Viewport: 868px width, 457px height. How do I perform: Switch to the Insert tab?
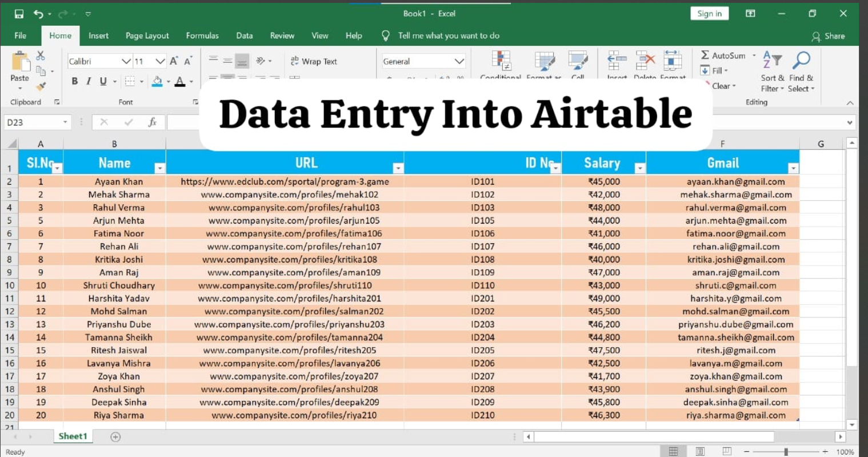[98, 35]
